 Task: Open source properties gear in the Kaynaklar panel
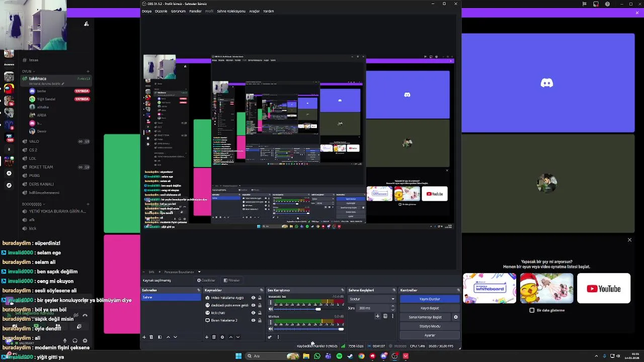click(x=222, y=337)
